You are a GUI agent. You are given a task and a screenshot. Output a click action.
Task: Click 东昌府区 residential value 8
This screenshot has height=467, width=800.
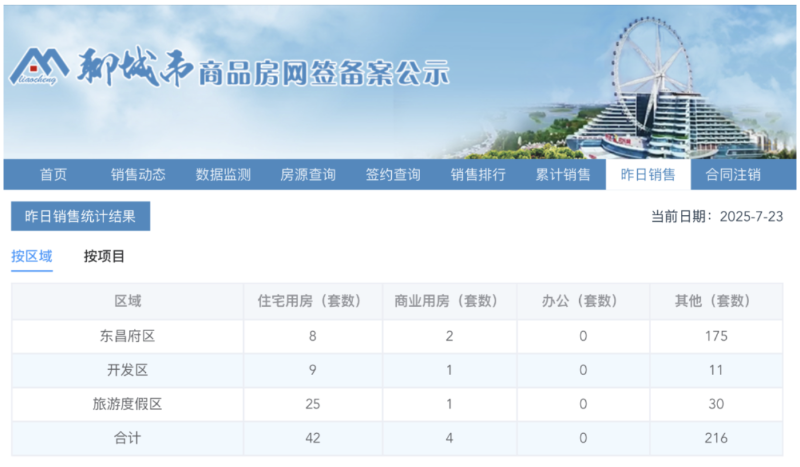click(x=312, y=336)
